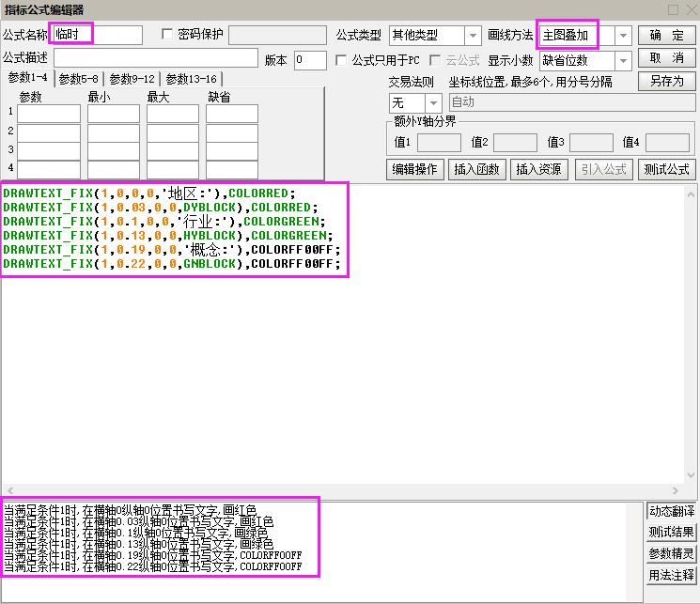This screenshot has width=700, height=604.
Task: Expand the 画线方法 dropdown arrow
Action: 623,36
